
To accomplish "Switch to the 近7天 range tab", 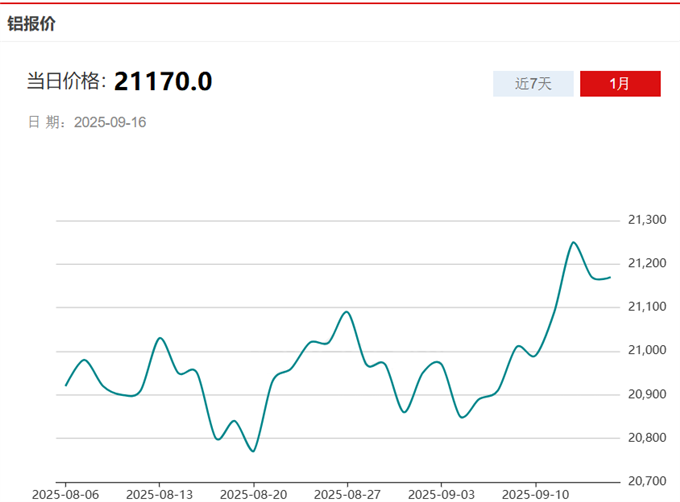I will pyautogui.click(x=533, y=84).
